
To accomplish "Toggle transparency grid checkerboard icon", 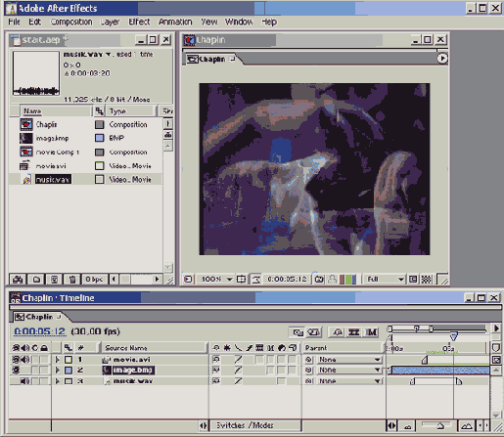I will [x=427, y=280].
